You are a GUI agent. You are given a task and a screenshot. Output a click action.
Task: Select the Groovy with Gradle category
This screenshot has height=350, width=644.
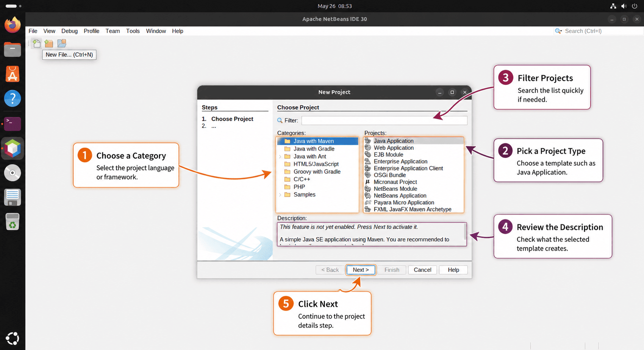[x=317, y=172]
